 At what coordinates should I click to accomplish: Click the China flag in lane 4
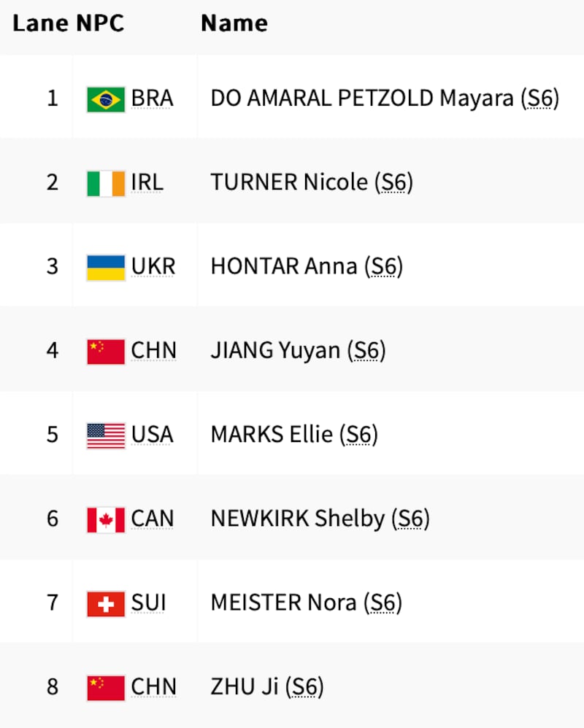point(106,352)
